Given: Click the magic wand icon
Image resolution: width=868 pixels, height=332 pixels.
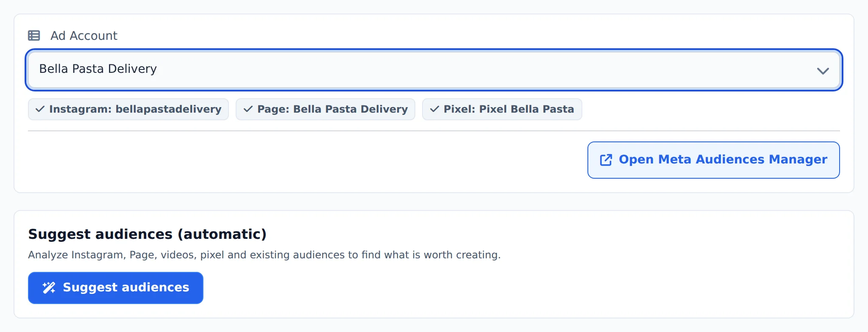Looking at the screenshot, I should pyautogui.click(x=49, y=288).
